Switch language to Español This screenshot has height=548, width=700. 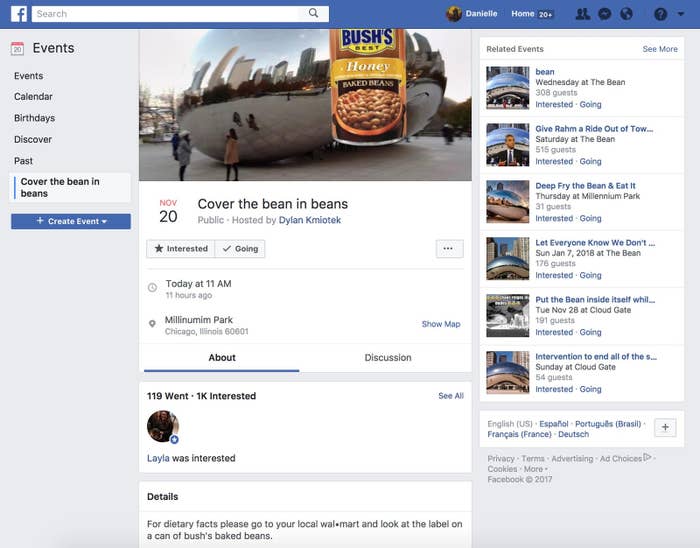tap(554, 424)
